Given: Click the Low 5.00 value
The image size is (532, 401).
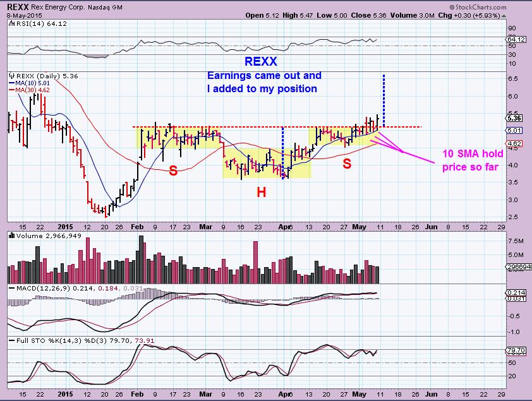Looking at the screenshot, I should coord(332,15).
